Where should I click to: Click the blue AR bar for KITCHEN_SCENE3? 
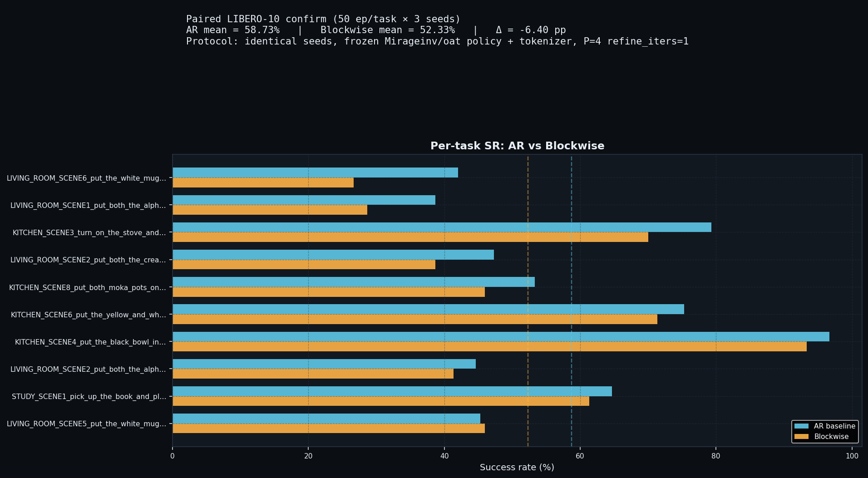(442, 227)
